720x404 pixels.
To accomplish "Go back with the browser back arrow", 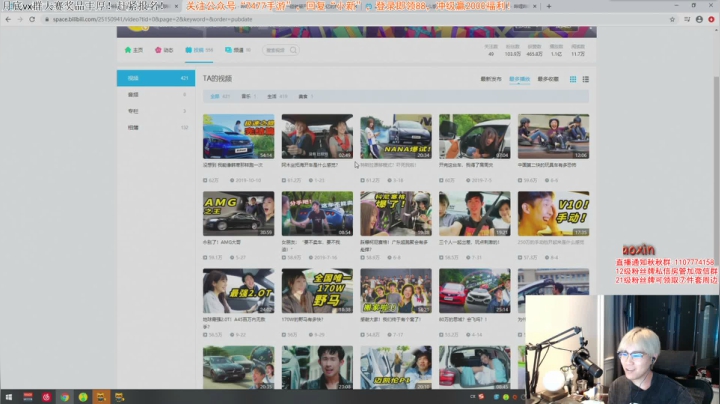I will [x=8, y=19].
